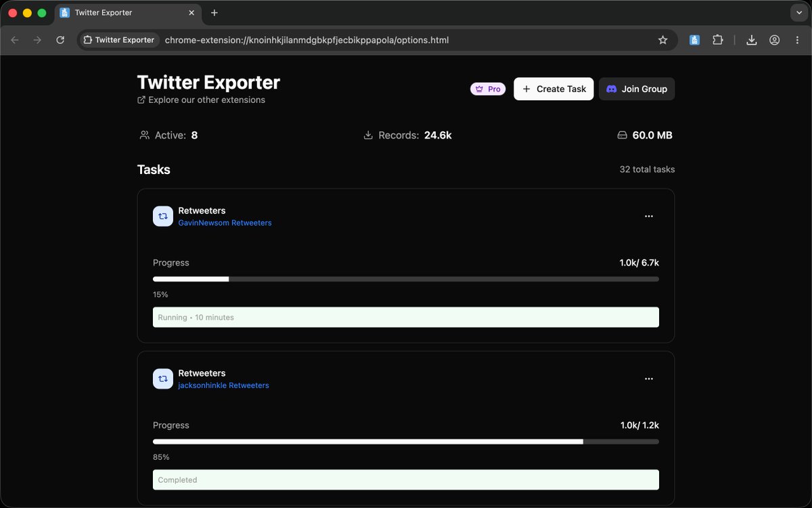Click the Twitter Exporter page title
812x508 pixels.
(x=208, y=82)
